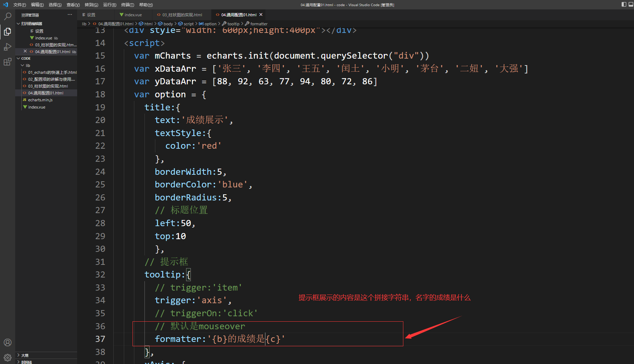Select tooltip in the breadcrumb path
Viewport: 634px width, 364px height.
[233, 24]
